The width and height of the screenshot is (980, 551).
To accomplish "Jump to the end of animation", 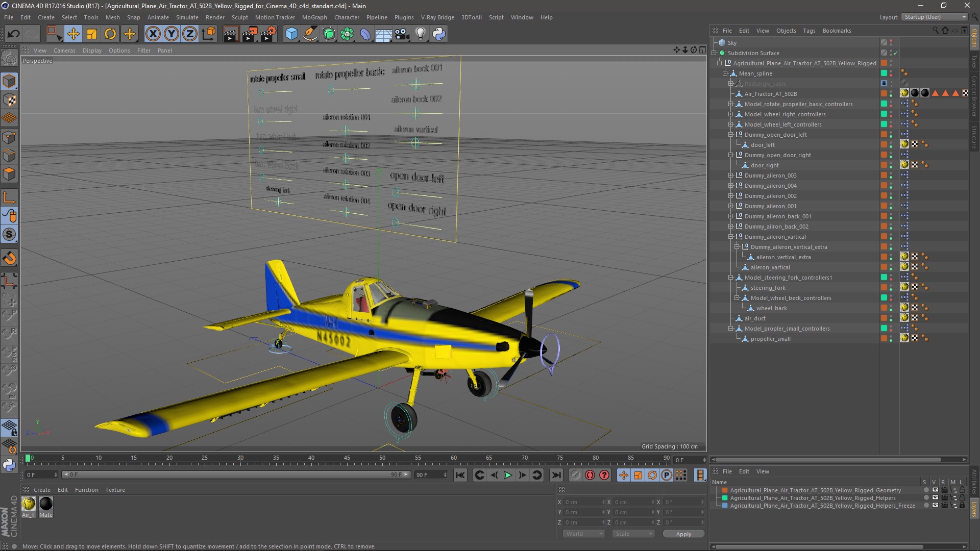I will tap(556, 475).
